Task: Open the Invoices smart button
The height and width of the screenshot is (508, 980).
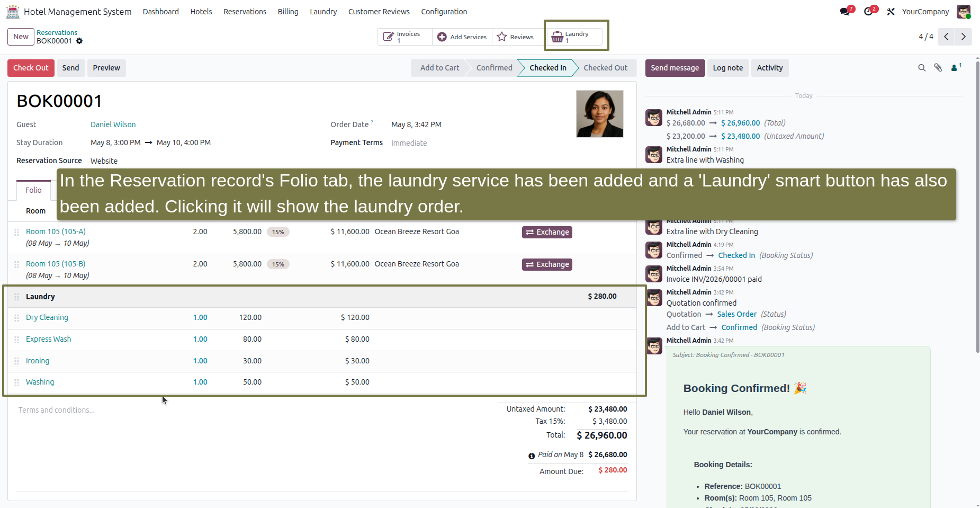Action: 404,37
